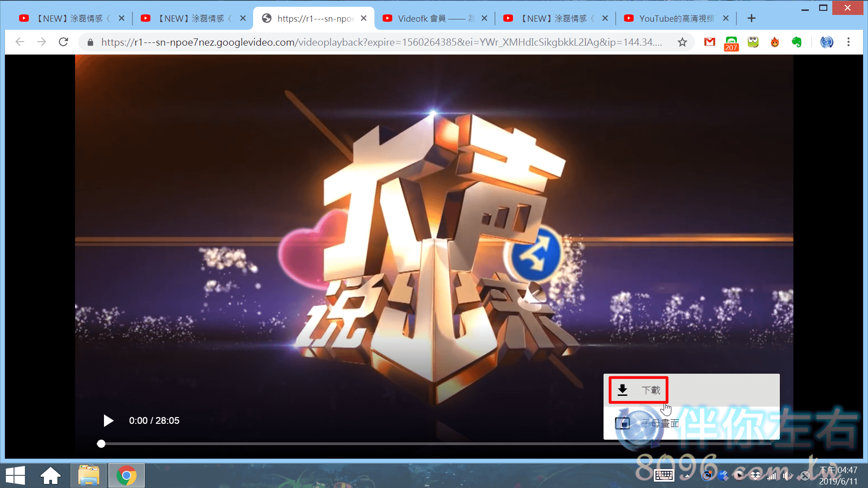Open the touch keyboard tray icon

point(664,475)
